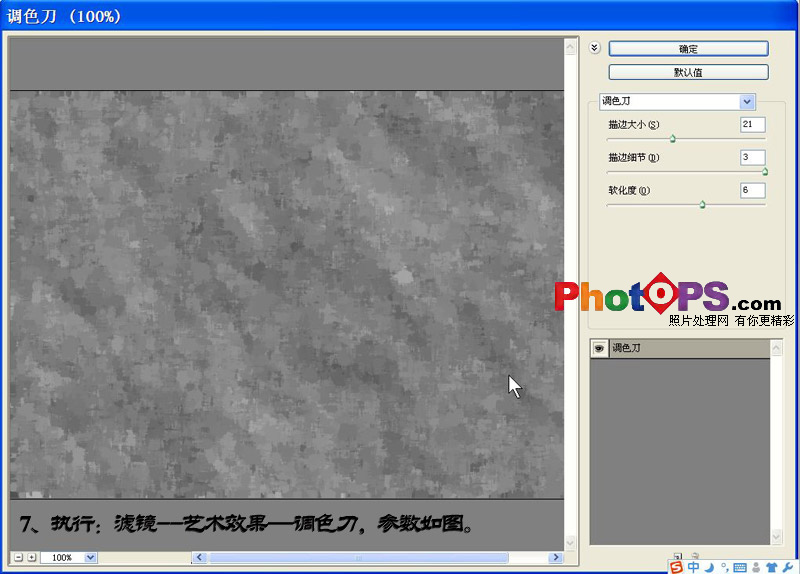Click the 描边细节 (D) label
This screenshot has width=800, height=574.
(x=634, y=158)
